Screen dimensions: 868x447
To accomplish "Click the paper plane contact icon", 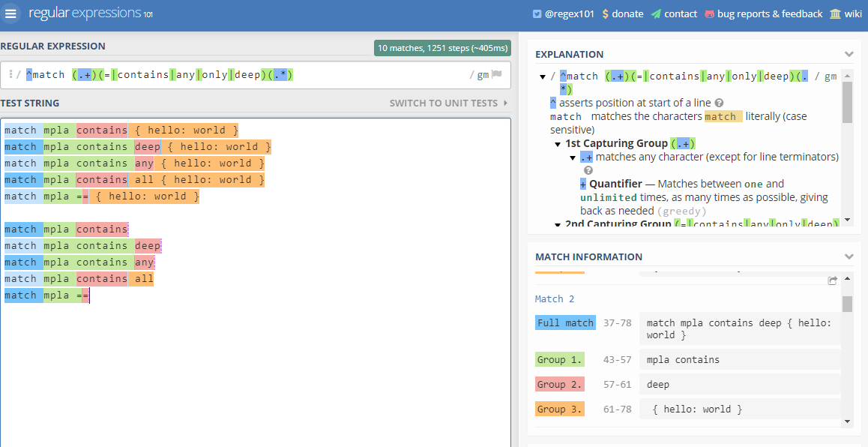I will [656, 13].
